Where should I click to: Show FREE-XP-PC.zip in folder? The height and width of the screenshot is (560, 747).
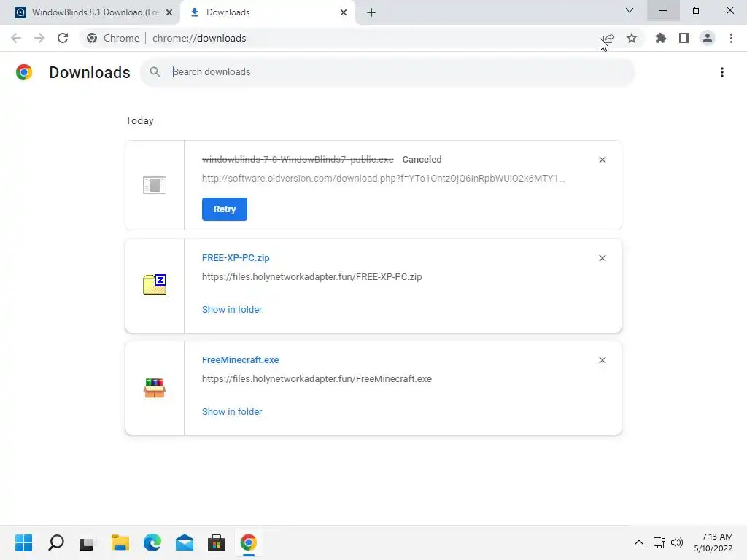point(232,309)
